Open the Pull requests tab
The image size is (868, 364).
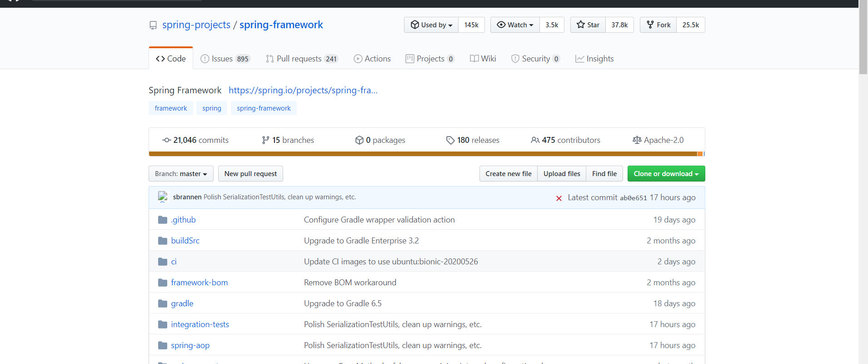click(302, 59)
